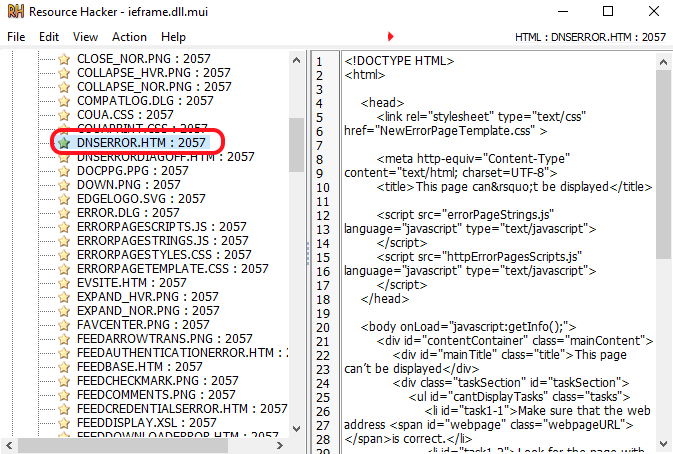Click star icon beside EDGELOGO.SVG
The height and width of the screenshot is (454, 673).
point(65,199)
